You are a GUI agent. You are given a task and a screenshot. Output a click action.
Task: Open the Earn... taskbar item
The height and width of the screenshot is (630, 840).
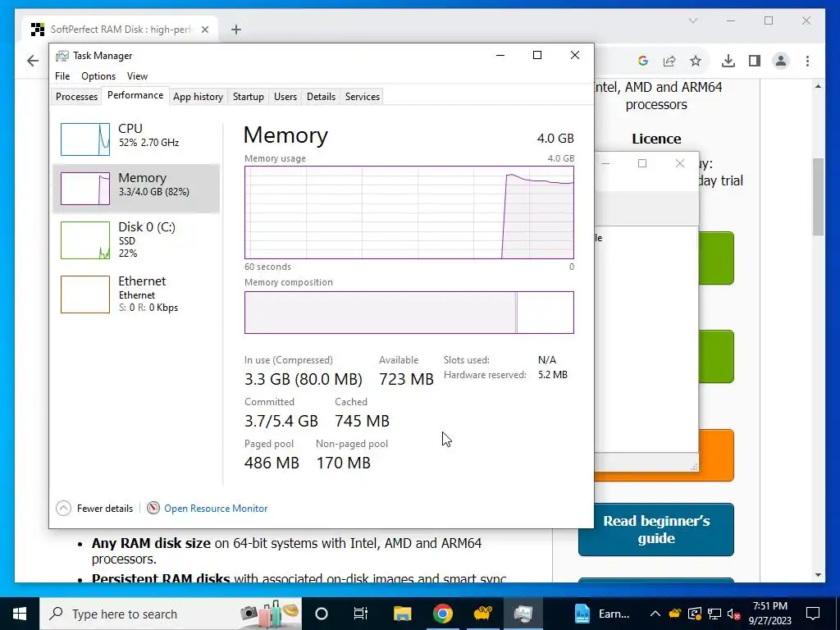(x=601, y=614)
